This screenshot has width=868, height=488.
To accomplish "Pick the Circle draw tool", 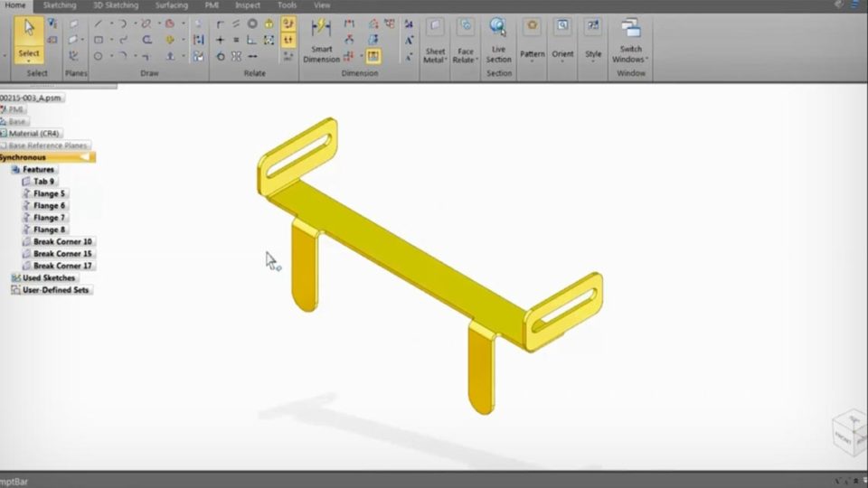I will tap(99, 56).
